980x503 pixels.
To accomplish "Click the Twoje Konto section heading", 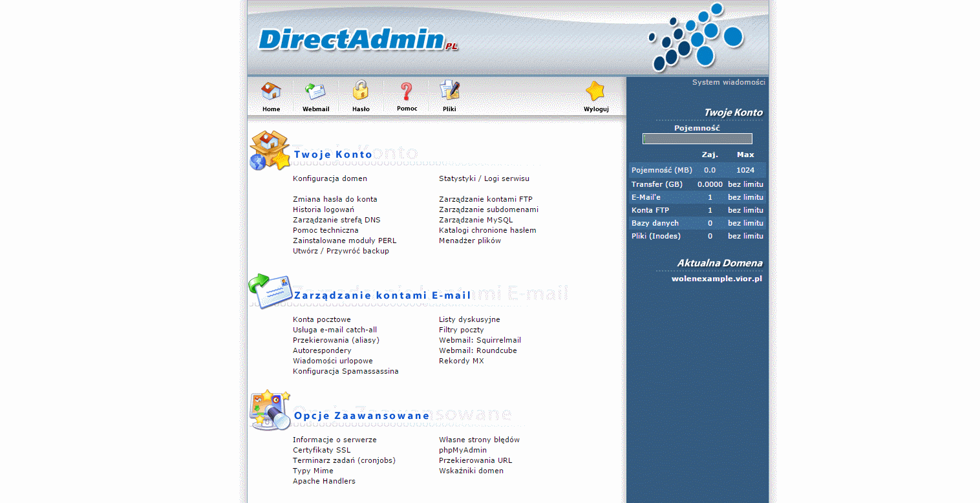I will coord(333,155).
